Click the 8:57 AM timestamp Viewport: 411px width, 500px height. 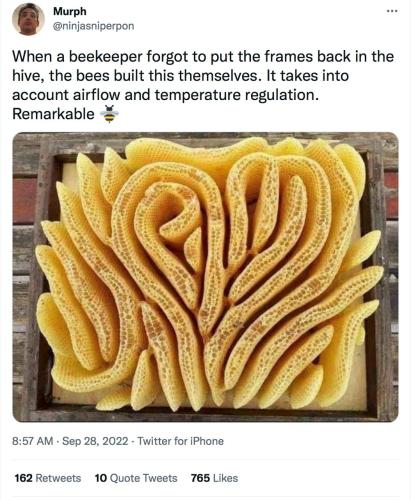coord(32,441)
